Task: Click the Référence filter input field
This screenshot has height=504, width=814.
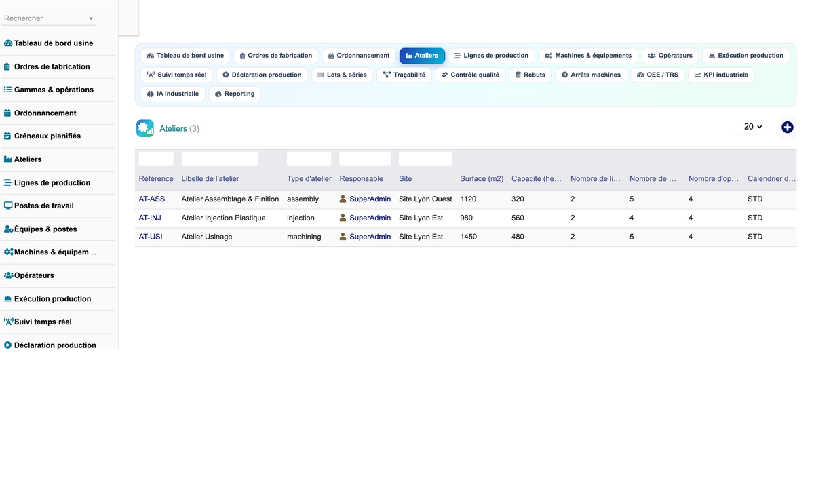Action: pos(156,159)
